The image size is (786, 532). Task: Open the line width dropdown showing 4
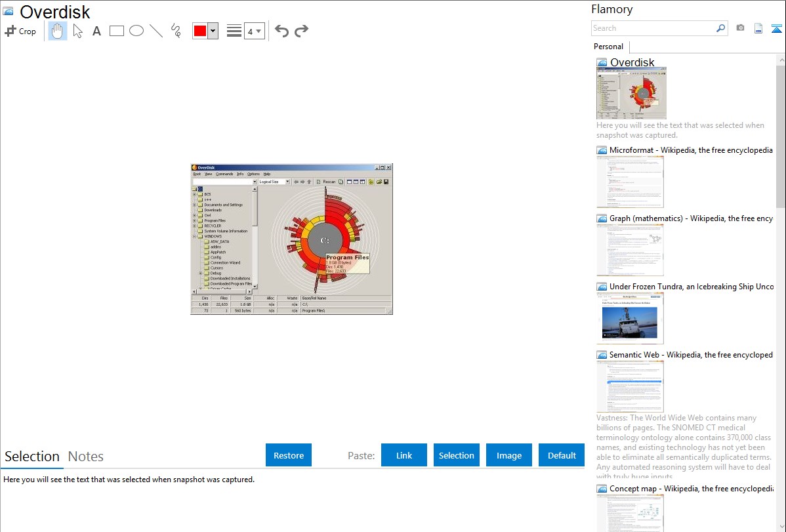(x=254, y=31)
